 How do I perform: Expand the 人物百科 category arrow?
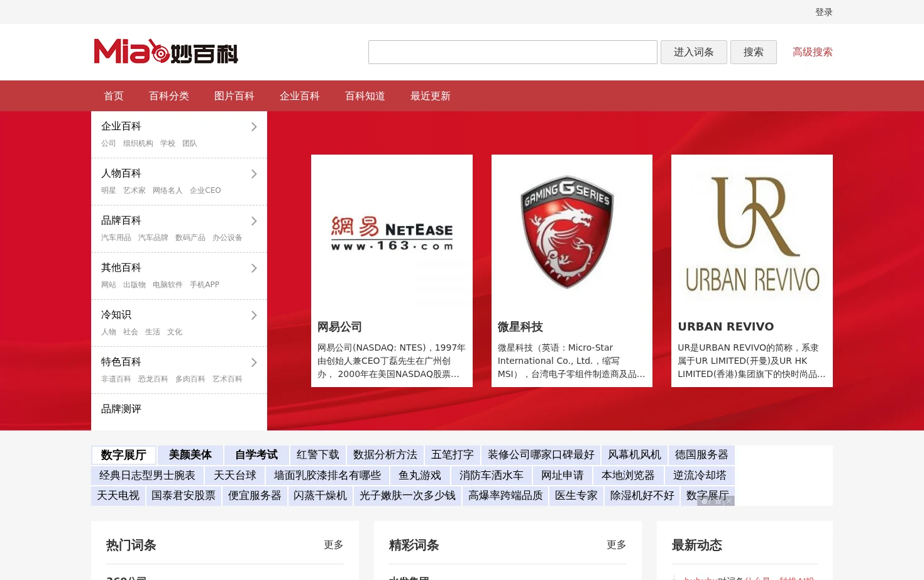coord(254,174)
